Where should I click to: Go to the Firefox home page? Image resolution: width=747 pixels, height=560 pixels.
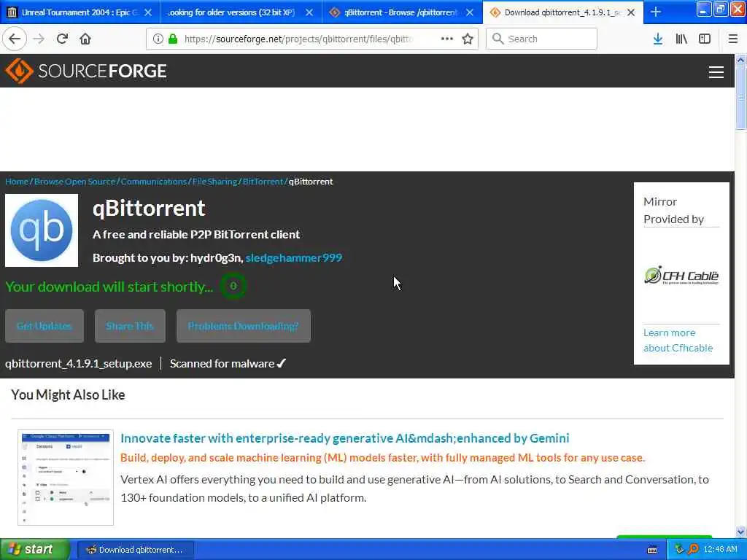pyautogui.click(x=85, y=39)
